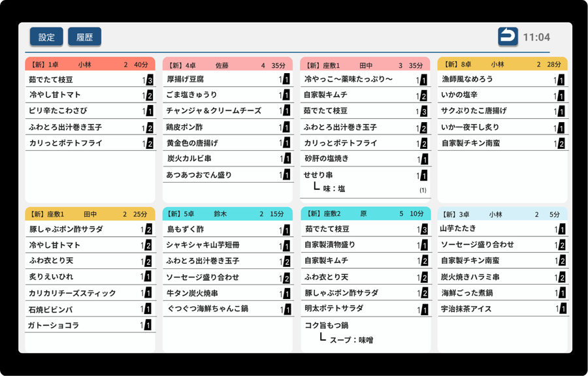
Task: Open the 履歴 order history
Action: point(84,37)
